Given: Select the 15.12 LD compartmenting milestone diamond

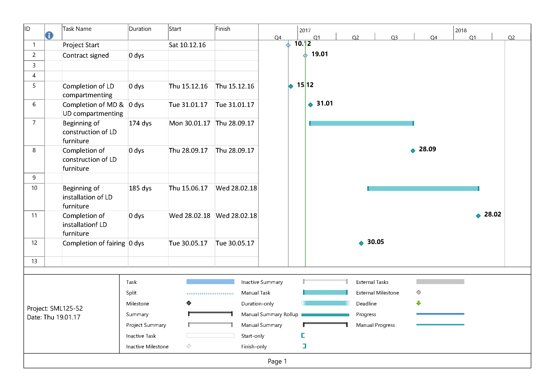Looking at the screenshot, I should [x=291, y=86].
